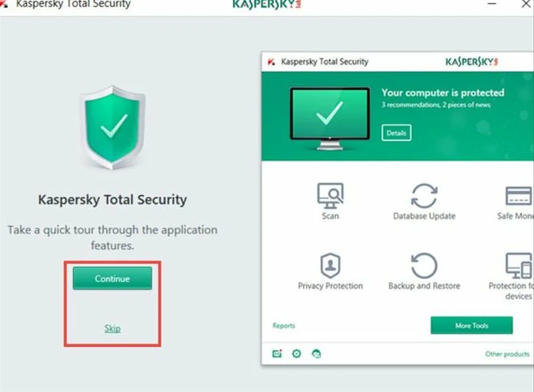Click the Skip link
Viewport: 534px width, 392px height.
coord(112,328)
